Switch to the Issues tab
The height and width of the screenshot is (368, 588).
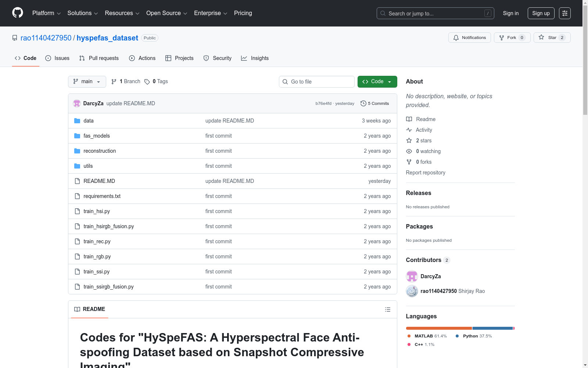[57, 58]
